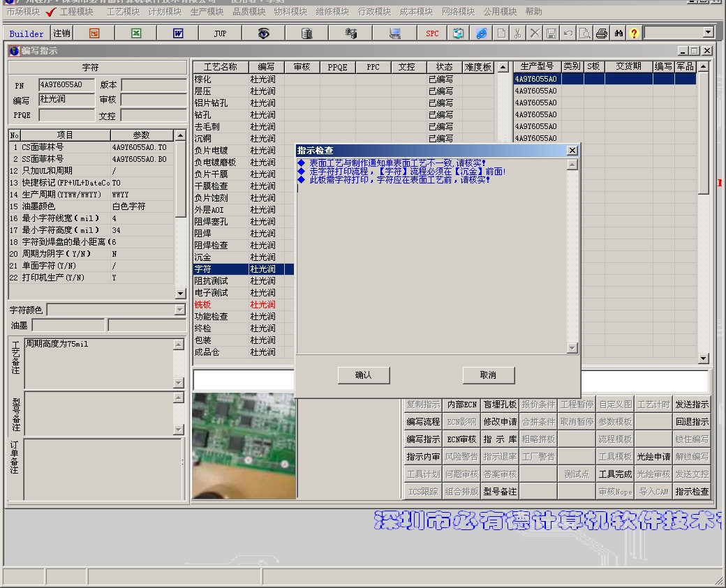Click the SPC toolbar button
This screenshot has height=588, width=726.
point(432,33)
